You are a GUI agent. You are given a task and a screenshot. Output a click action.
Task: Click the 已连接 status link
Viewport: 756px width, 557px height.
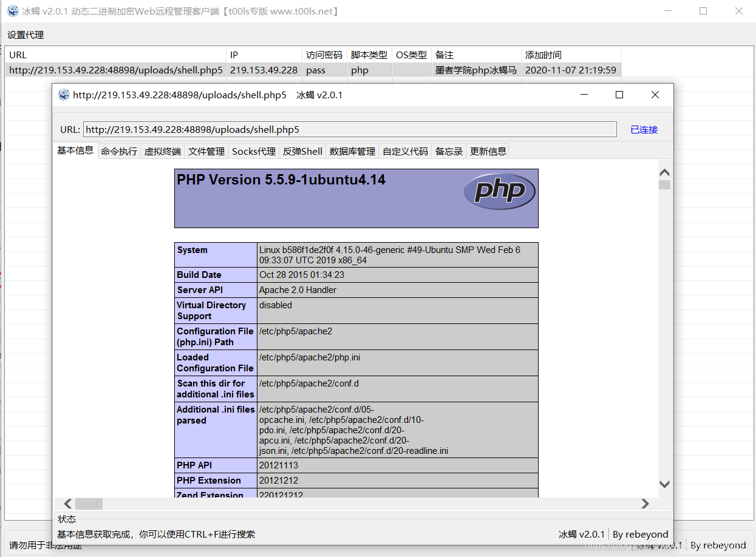point(644,129)
